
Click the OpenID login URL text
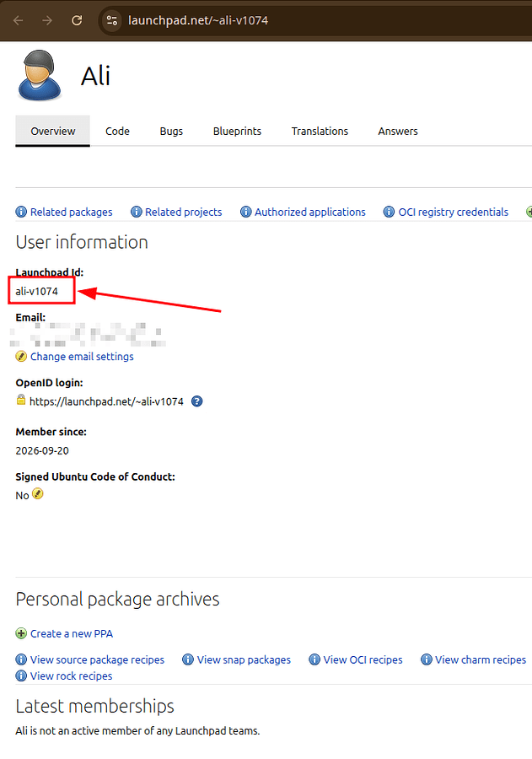tap(106, 401)
